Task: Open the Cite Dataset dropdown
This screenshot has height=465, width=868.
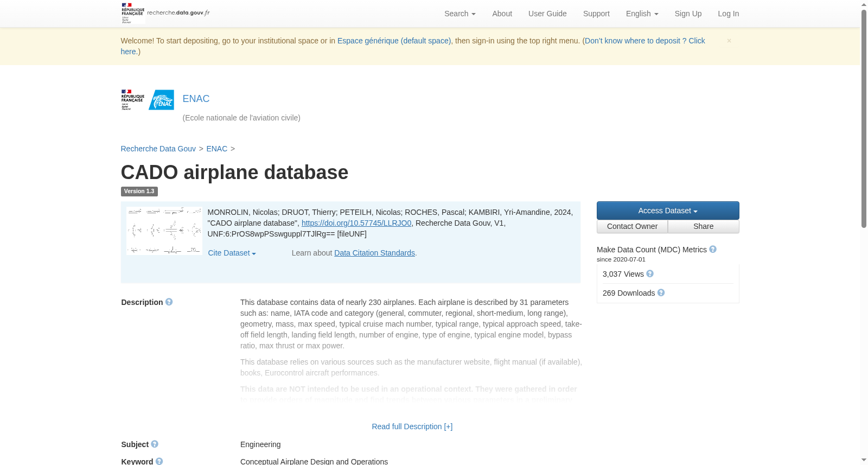Action: pos(232,253)
